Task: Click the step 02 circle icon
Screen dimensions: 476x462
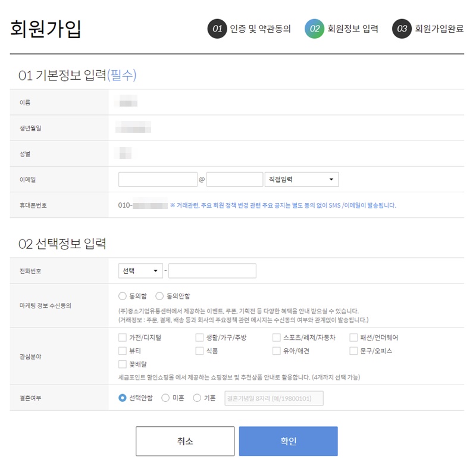Action: (315, 29)
